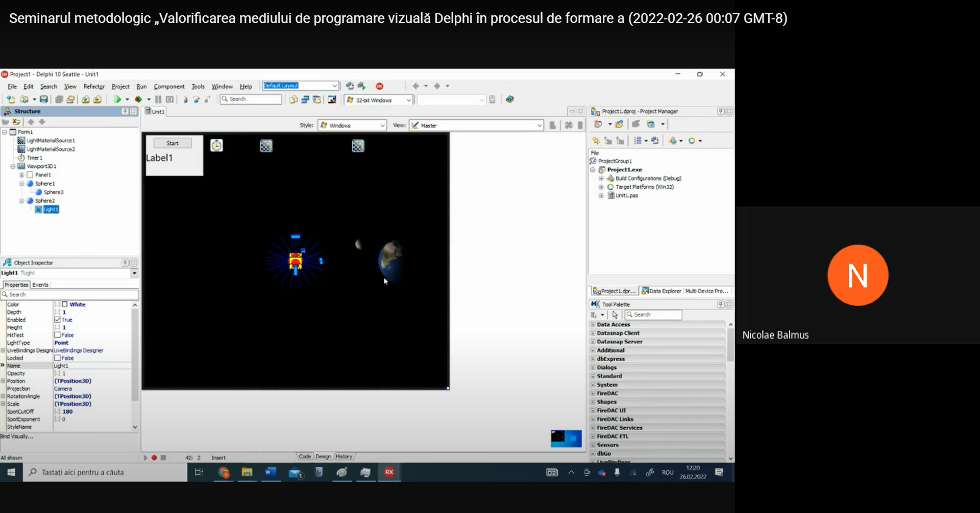This screenshot has height=513, width=980.
Task: Click the Save floppy disk icon
Action: pyautogui.click(x=44, y=99)
